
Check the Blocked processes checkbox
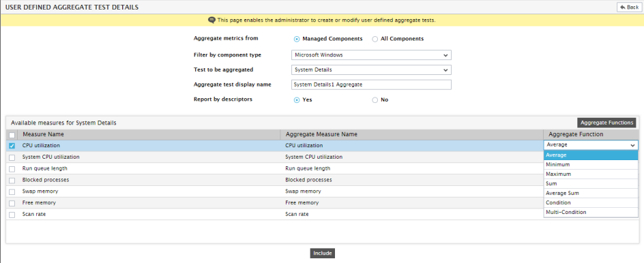coord(12,180)
